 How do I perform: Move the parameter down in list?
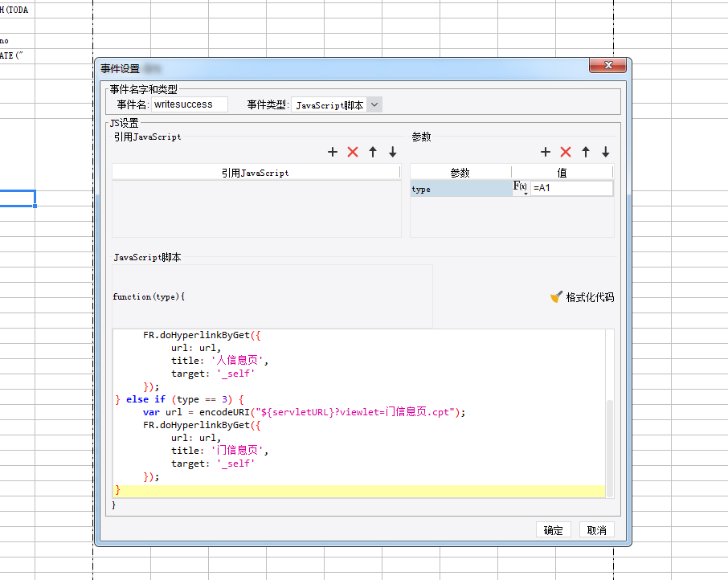[x=606, y=152]
